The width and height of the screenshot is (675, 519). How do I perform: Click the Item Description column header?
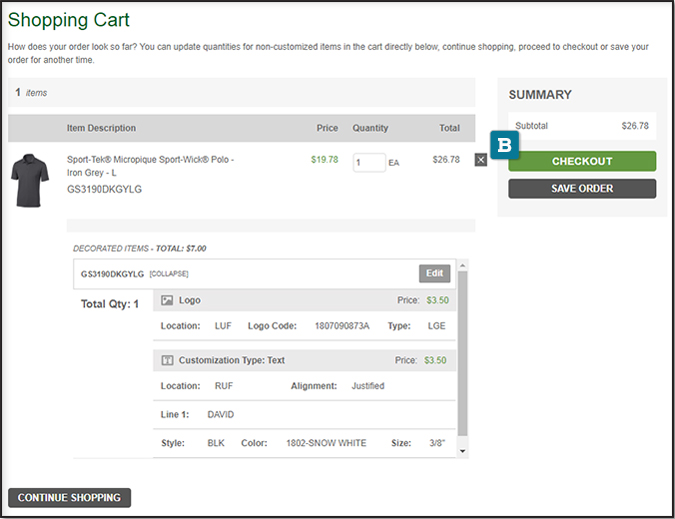coord(101,128)
